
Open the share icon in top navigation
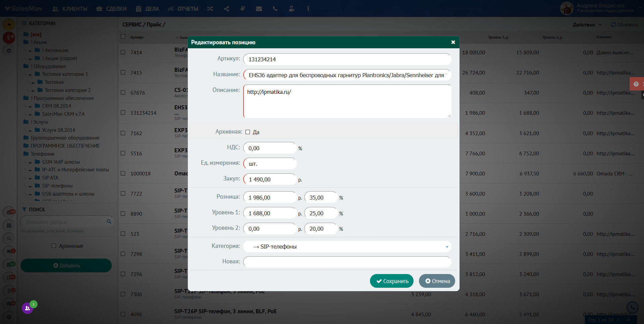[x=227, y=9]
